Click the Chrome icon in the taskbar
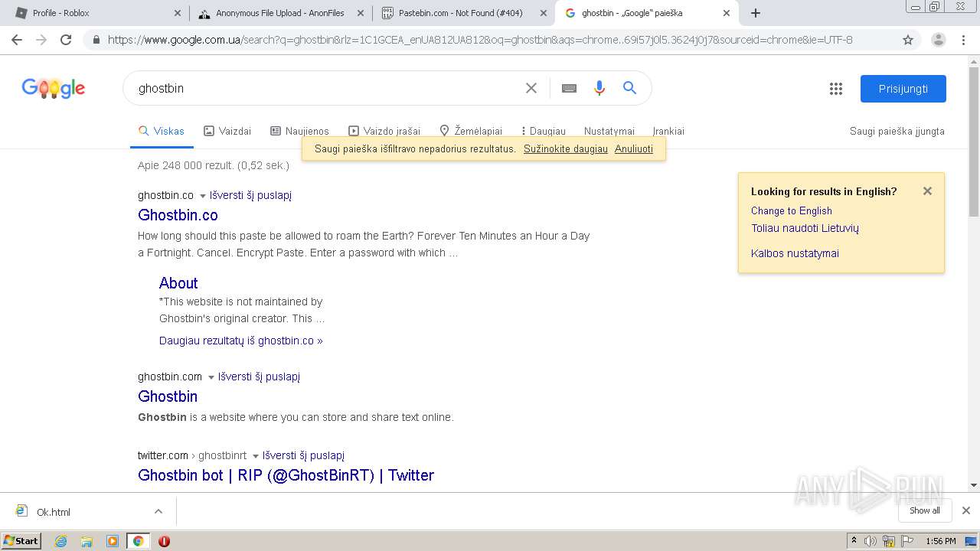This screenshot has height=551, width=980. click(x=138, y=541)
